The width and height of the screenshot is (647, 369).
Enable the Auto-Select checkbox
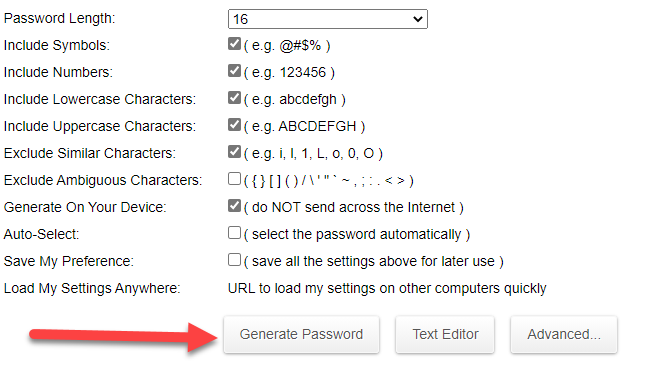pyautogui.click(x=234, y=233)
